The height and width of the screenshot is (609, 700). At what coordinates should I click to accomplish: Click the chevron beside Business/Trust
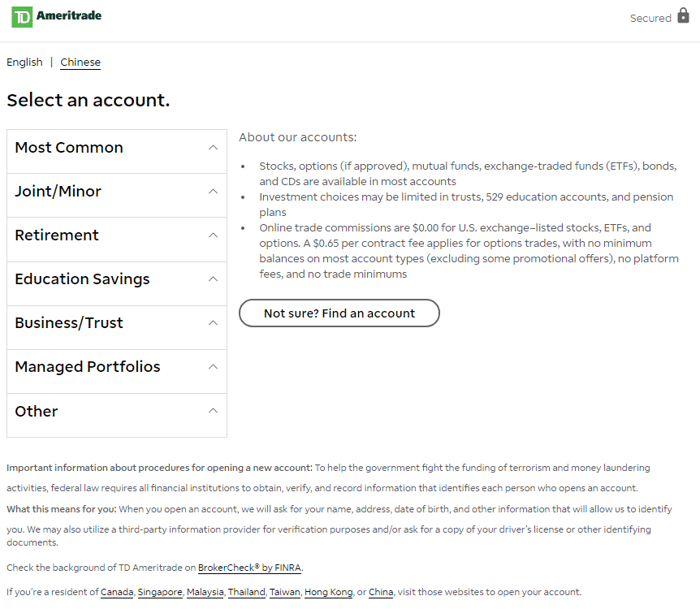tap(214, 323)
